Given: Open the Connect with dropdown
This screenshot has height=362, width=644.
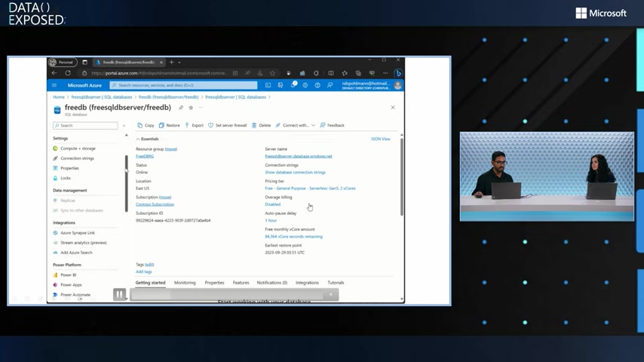Looking at the screenshot, I should [296, 125].
